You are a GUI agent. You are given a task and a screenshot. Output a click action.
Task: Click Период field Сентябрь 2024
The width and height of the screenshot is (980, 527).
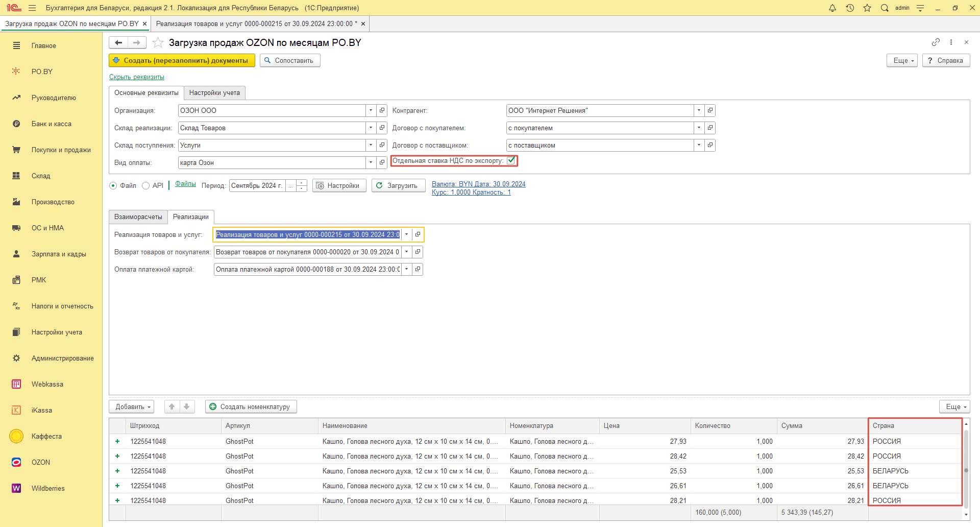point(257,185)
